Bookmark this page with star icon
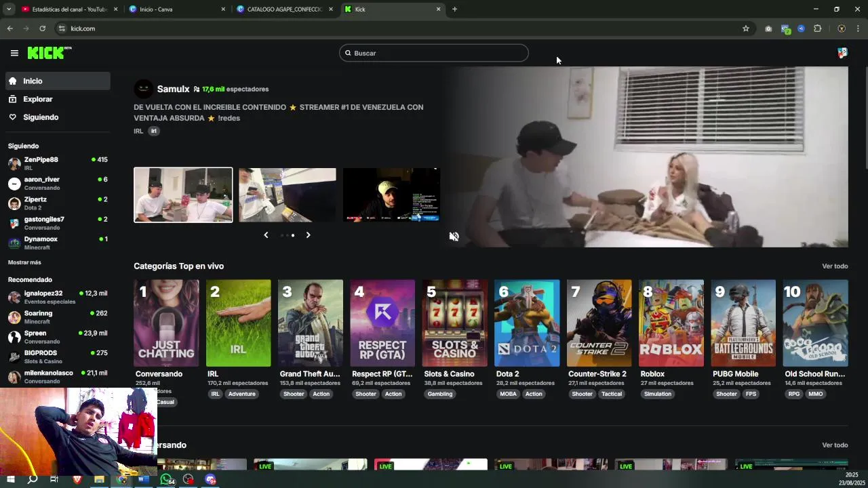Image resolution: width=868 pixels, height=488 pixels. [x=746, y=28]
